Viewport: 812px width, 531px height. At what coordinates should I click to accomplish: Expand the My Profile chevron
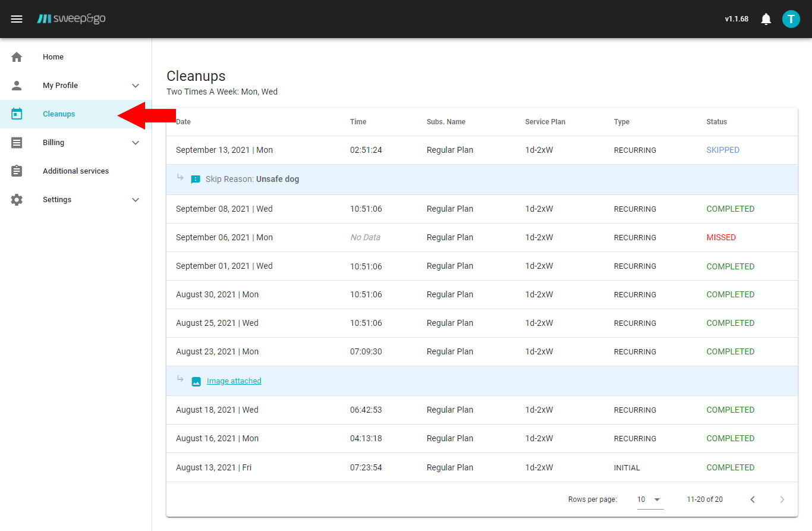click(136, 86)
